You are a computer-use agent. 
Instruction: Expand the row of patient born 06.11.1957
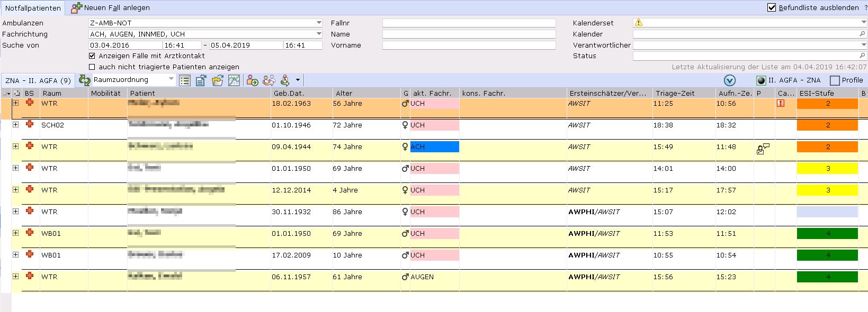click(15, 276)
